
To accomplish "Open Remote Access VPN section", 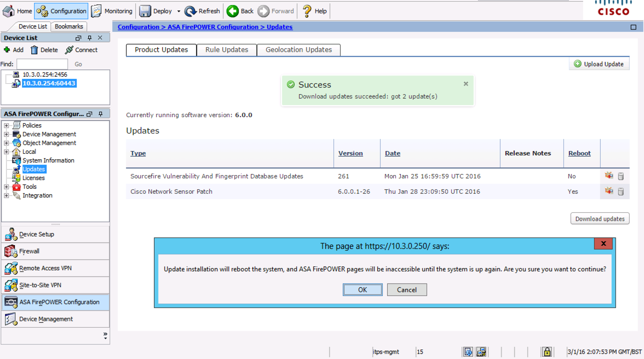I will point(55,268).
